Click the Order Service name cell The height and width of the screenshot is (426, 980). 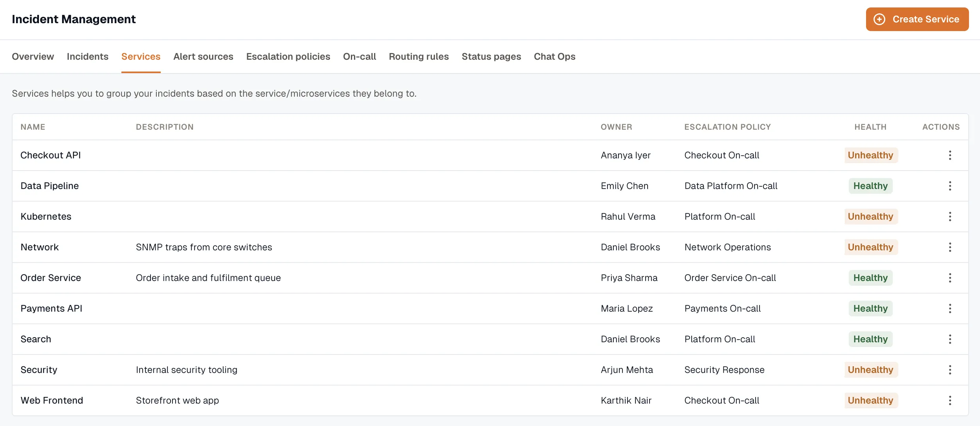point(51,278)
